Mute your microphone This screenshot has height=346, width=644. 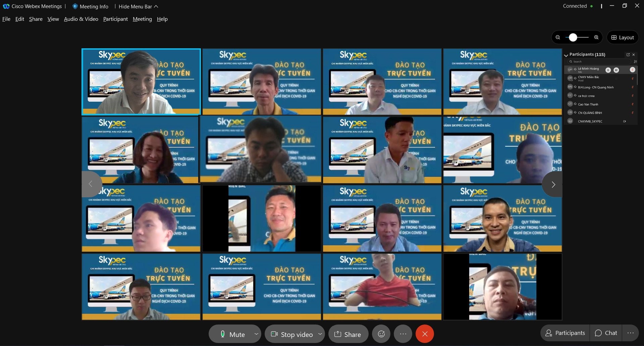[232, 334]
